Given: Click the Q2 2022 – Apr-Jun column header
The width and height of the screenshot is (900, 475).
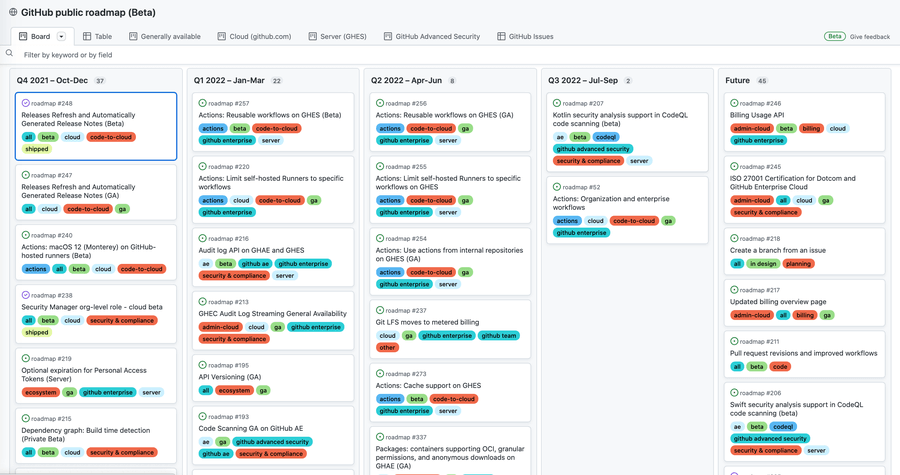Looking at the screenshot, I should [x=406, y=80].
